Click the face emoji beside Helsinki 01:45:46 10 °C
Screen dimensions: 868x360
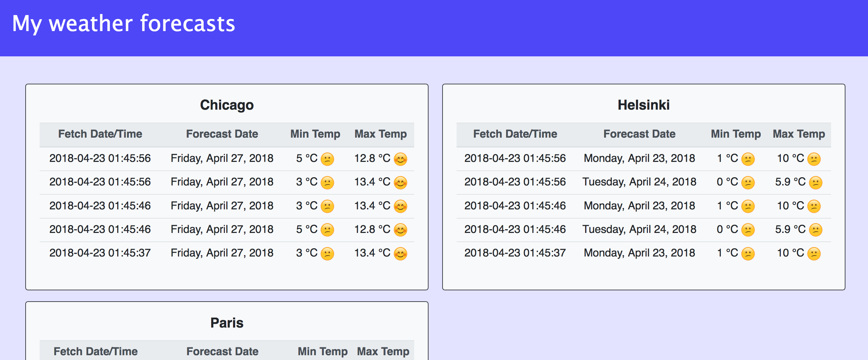click(814, 206)
